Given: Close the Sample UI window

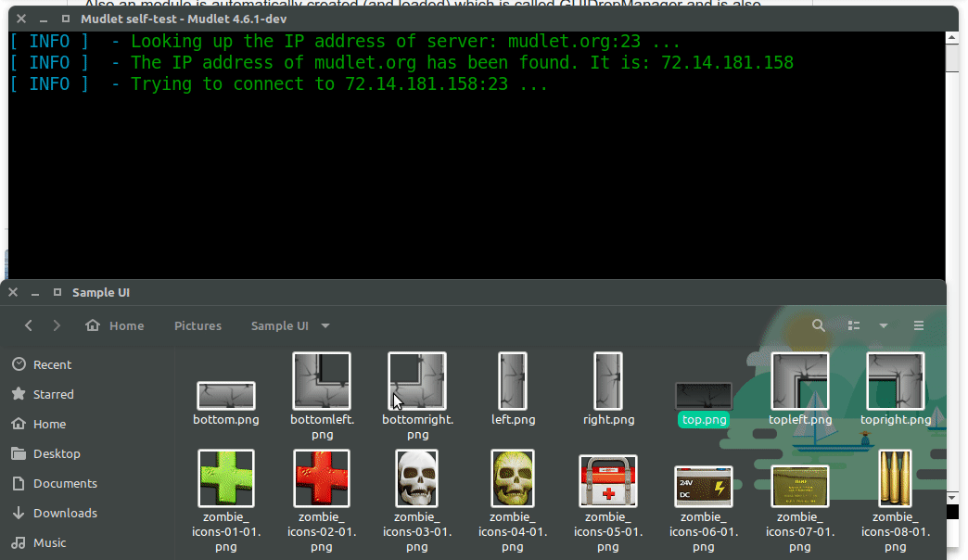Looking at the screenshot, I should pyautogui.click(x=13, y=292).
